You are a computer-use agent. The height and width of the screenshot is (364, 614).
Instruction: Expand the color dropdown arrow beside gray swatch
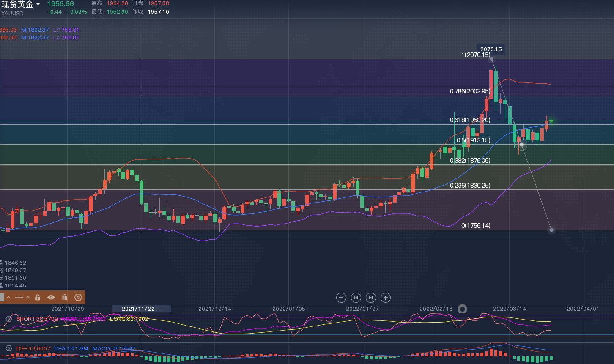[8, 297]
